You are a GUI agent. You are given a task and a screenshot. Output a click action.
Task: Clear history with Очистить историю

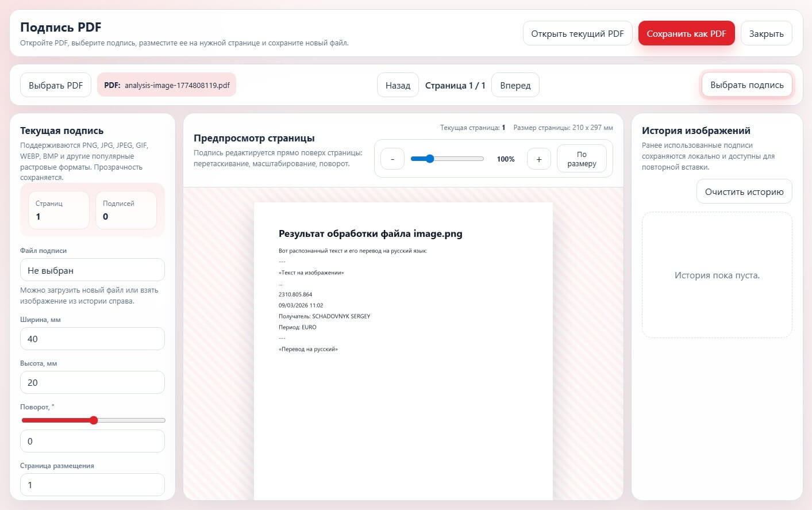click(744, 191)
